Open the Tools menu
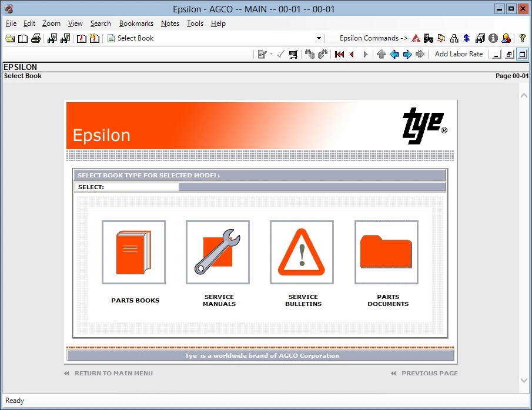The height and width of the screenshot is (410, 532). pos(195,23)
